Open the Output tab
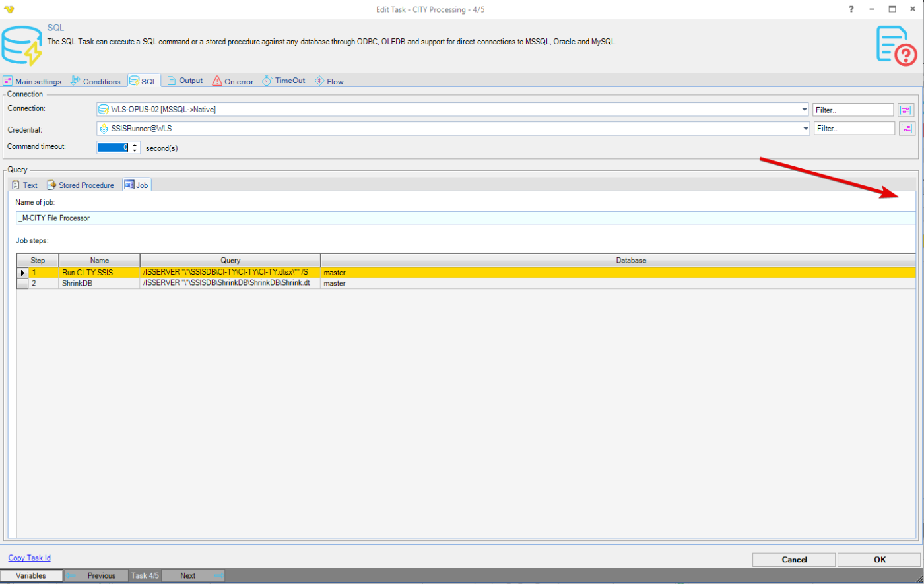924x584 pixels. (184, 81)
